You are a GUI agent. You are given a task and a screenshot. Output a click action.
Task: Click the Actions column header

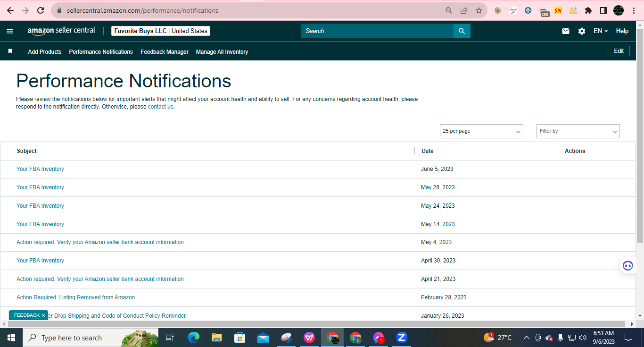coord(575,151)
